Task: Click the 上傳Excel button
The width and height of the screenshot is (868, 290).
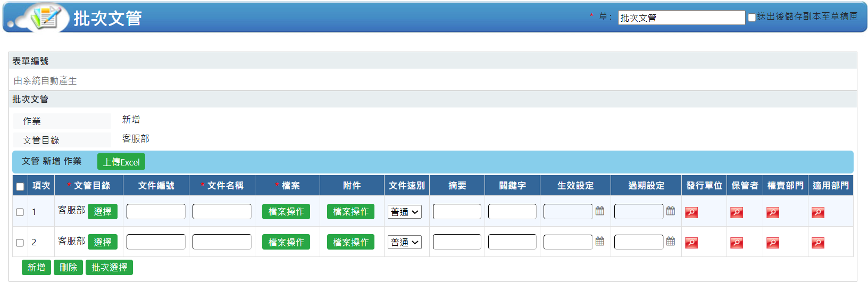Action: (x=121, y=162)
